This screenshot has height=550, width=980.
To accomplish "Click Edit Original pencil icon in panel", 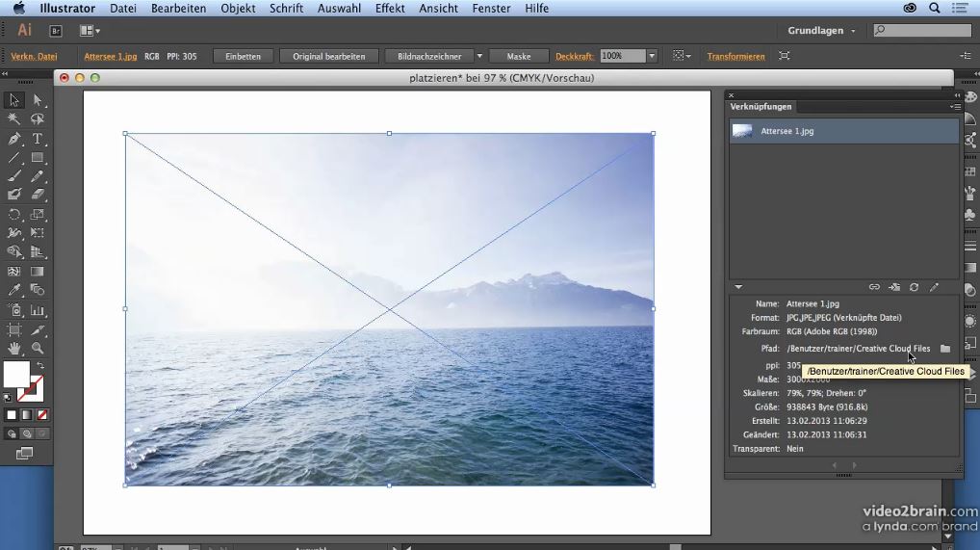I will pos(934,287).
